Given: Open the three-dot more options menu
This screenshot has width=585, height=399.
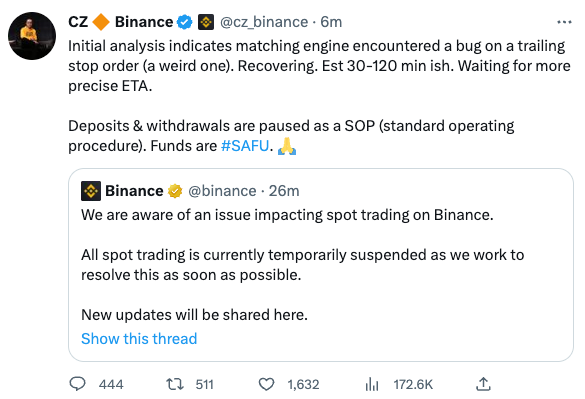Looking at the screenshot, I should click(564, 22).
